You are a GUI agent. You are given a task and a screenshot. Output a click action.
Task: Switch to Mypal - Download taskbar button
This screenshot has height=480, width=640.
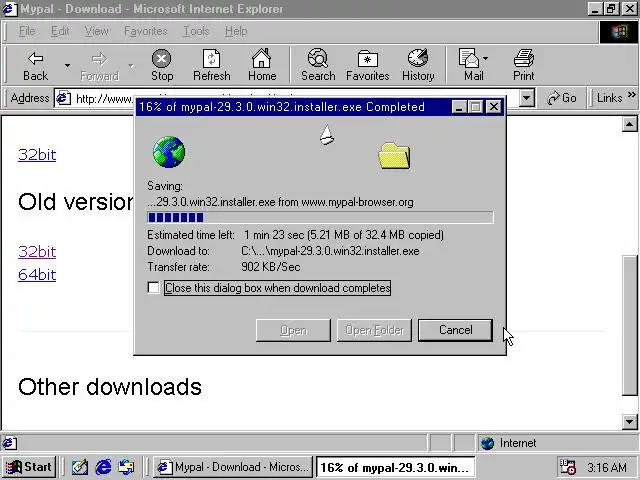[233, 467]
